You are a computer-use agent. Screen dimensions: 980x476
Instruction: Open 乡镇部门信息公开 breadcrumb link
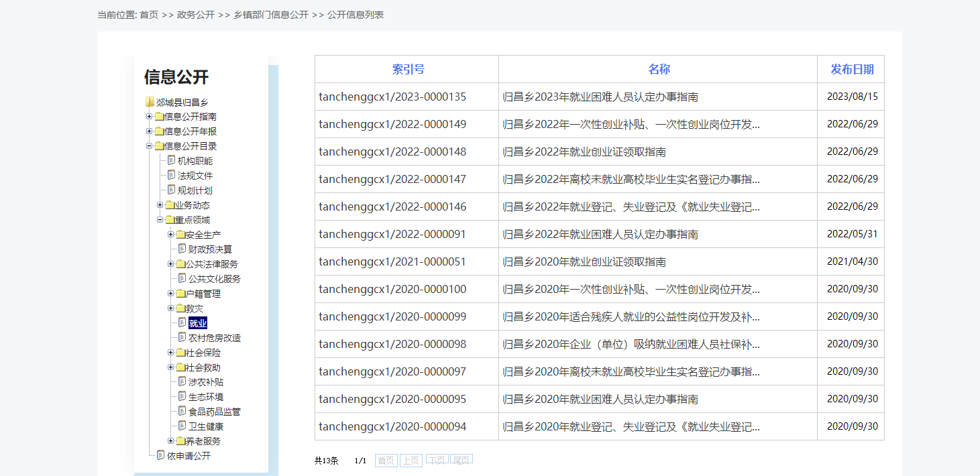pos(271,15)
